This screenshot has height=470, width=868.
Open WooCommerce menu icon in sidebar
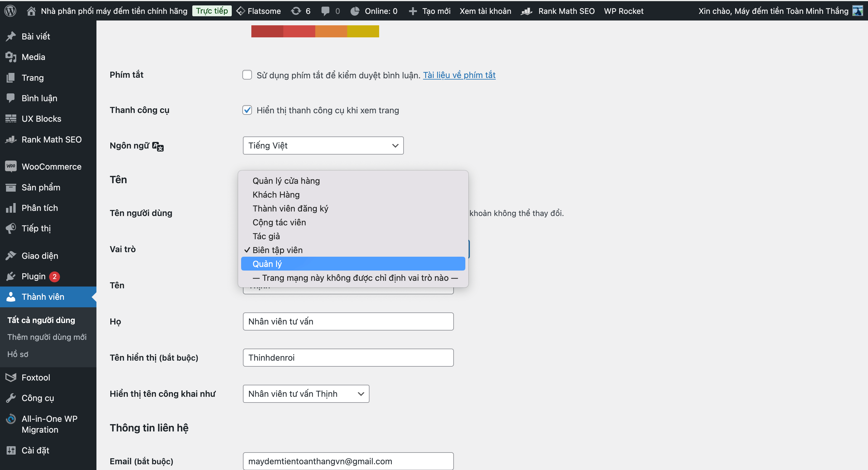click(11, 166)
